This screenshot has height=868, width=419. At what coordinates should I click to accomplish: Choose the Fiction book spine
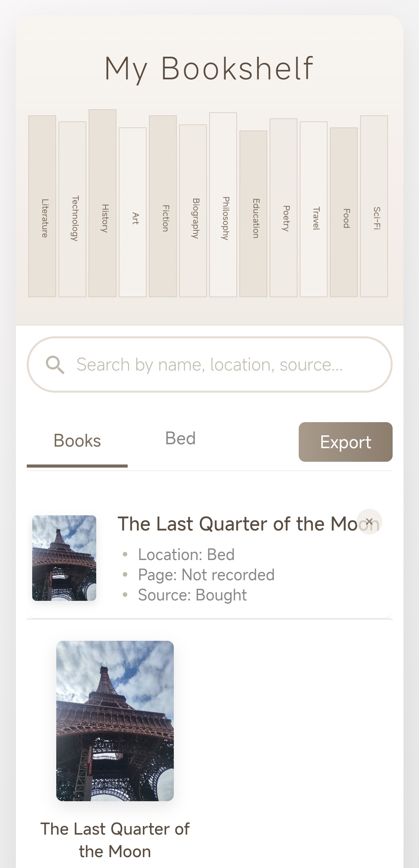[x=163, y=206]
